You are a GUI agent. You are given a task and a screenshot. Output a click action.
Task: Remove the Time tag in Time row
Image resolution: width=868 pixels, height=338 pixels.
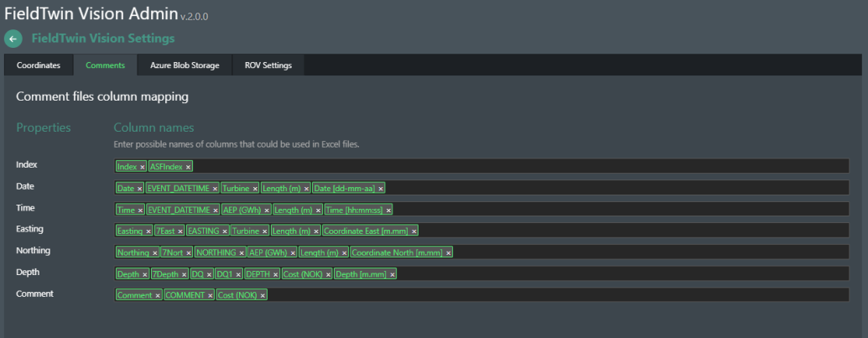pyautogui.click(x=140, y=211)
